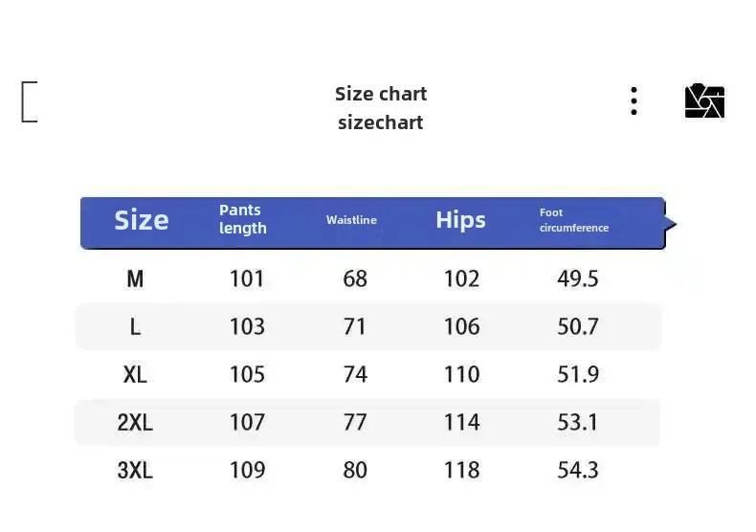
Task: Click the camera shutter icon at top right
Action: coord(704,100)
